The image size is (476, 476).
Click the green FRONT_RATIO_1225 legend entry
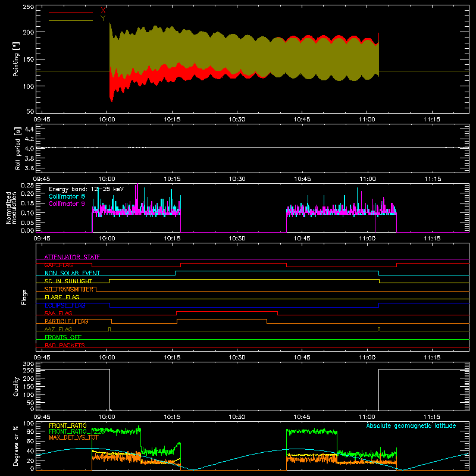click(77, 431)
